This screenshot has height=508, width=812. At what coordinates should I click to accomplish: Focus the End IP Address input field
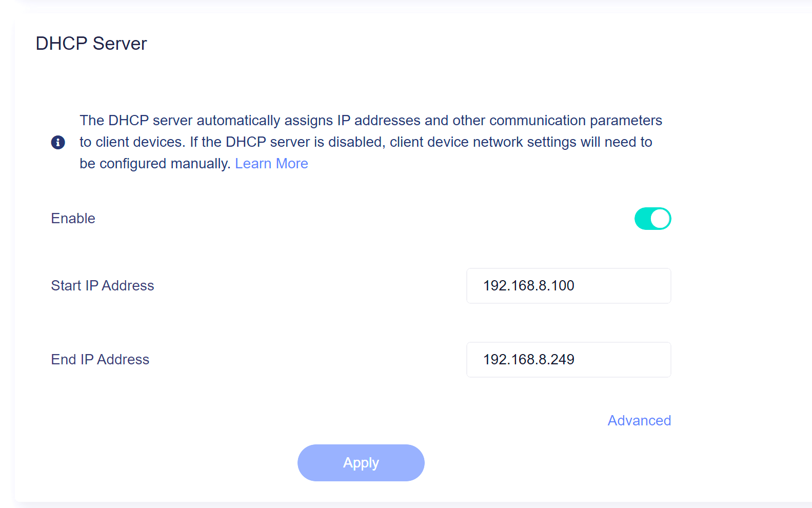click(568, 360)
